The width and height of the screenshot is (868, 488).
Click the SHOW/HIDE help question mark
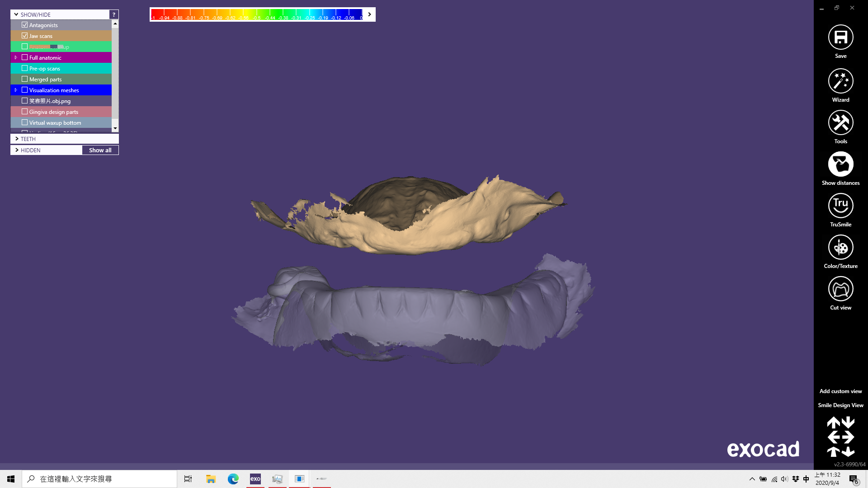coord(114,14)
